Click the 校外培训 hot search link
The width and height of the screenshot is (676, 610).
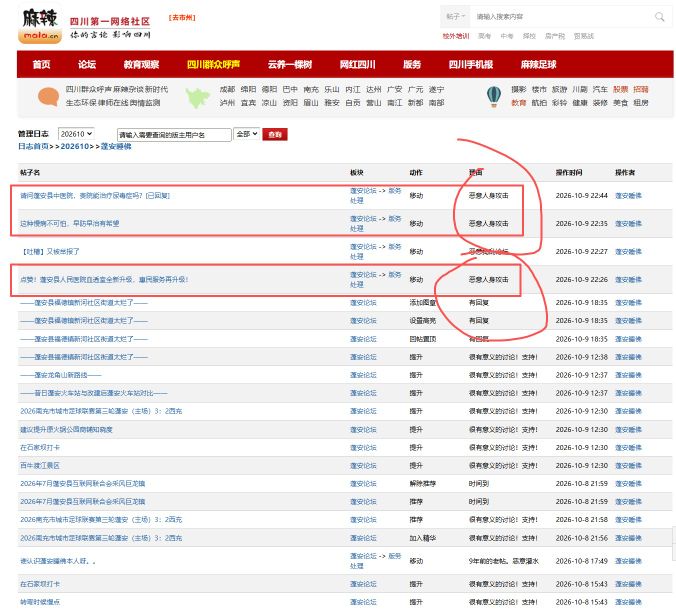click(x=456, y=36)
